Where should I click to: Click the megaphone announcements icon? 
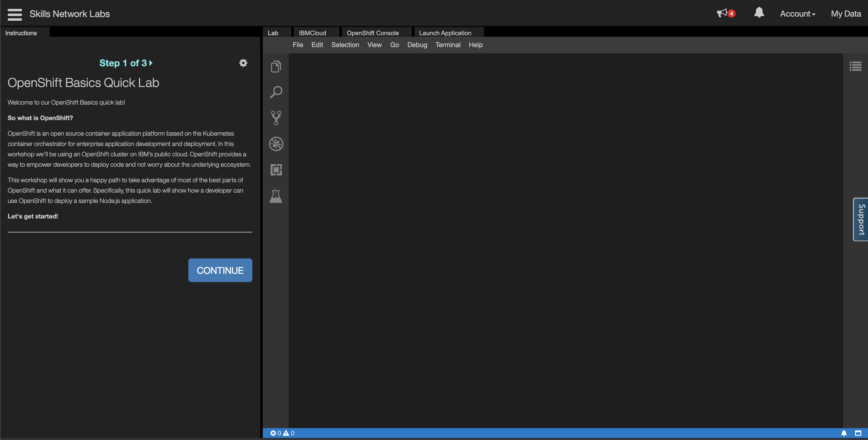722,13
